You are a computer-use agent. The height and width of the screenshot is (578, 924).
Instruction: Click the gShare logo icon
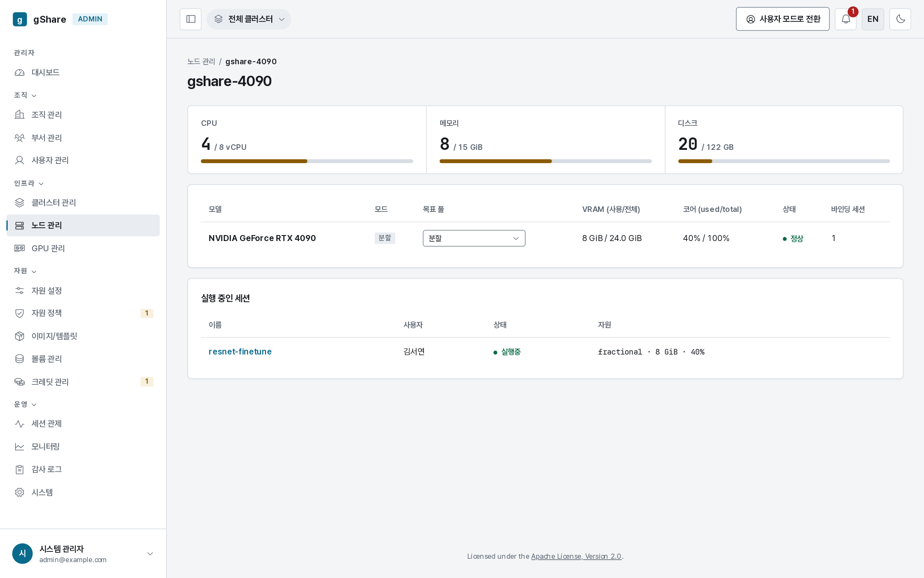click(20, 19)
